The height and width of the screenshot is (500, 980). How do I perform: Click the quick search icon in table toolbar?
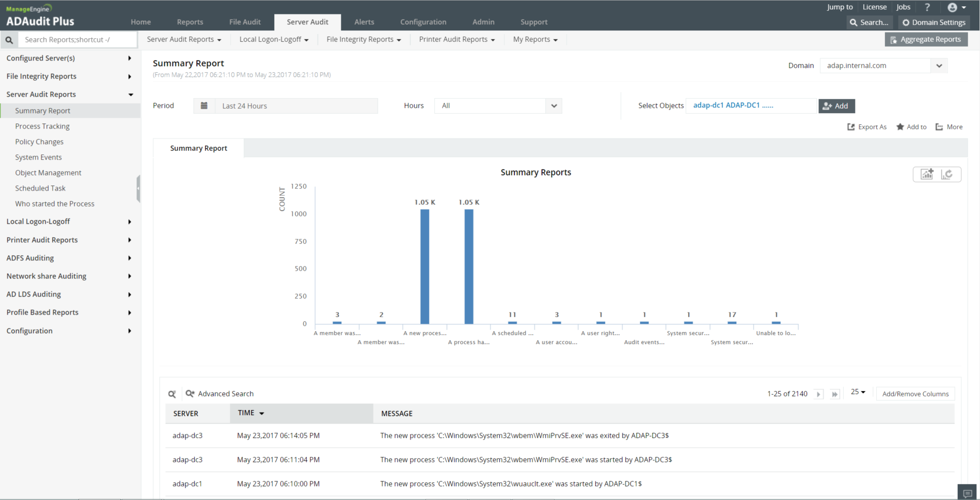pyautogui.click(x=172, y=394)
